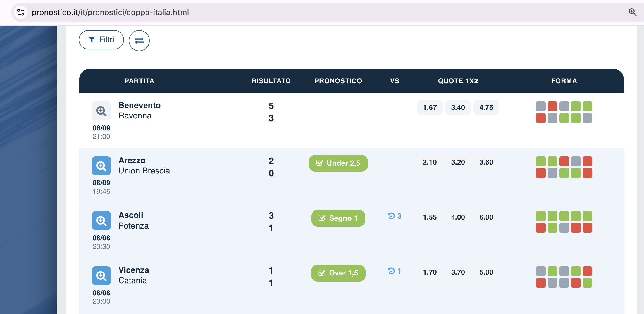Open the Benevento match magnifier icon

click(101, 111)
